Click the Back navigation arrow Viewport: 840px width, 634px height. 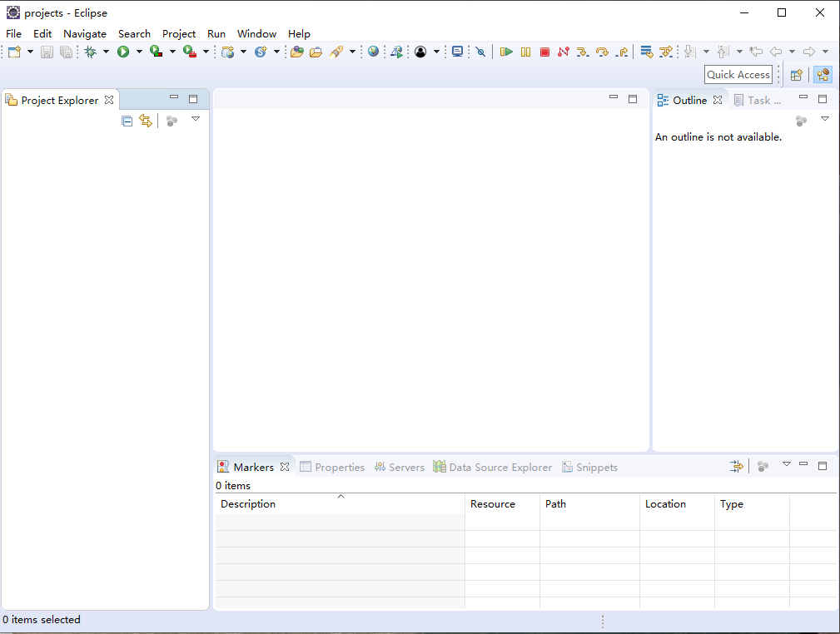pyautogui.click(x=776, y=52)
